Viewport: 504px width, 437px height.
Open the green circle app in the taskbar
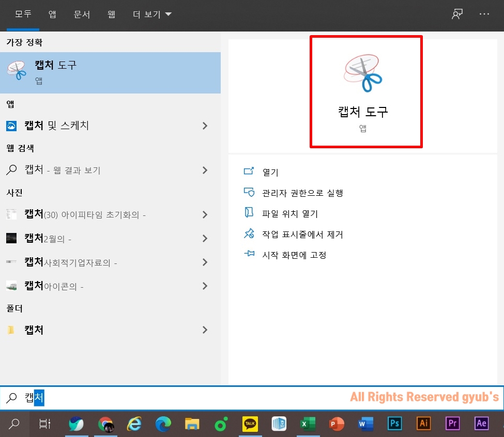221,424
